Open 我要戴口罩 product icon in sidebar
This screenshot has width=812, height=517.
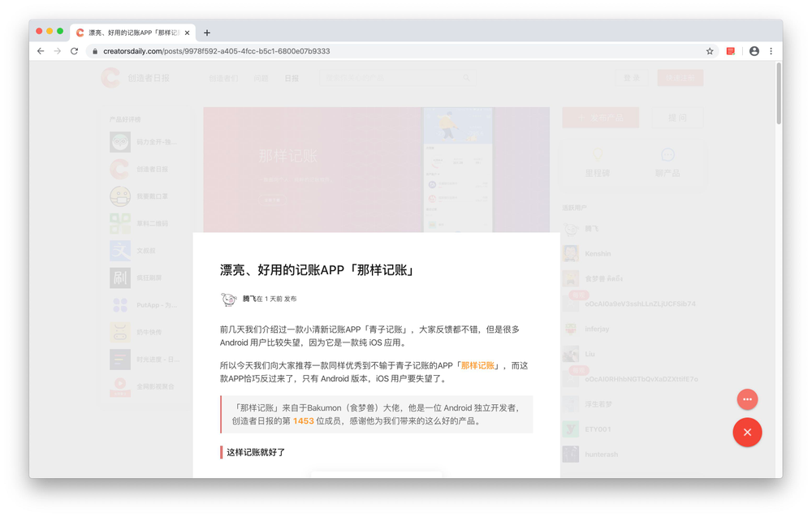click(120, 196)
